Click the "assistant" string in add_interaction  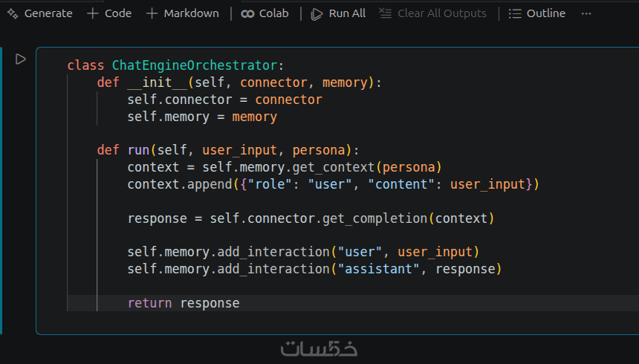[x=379, y=269]
